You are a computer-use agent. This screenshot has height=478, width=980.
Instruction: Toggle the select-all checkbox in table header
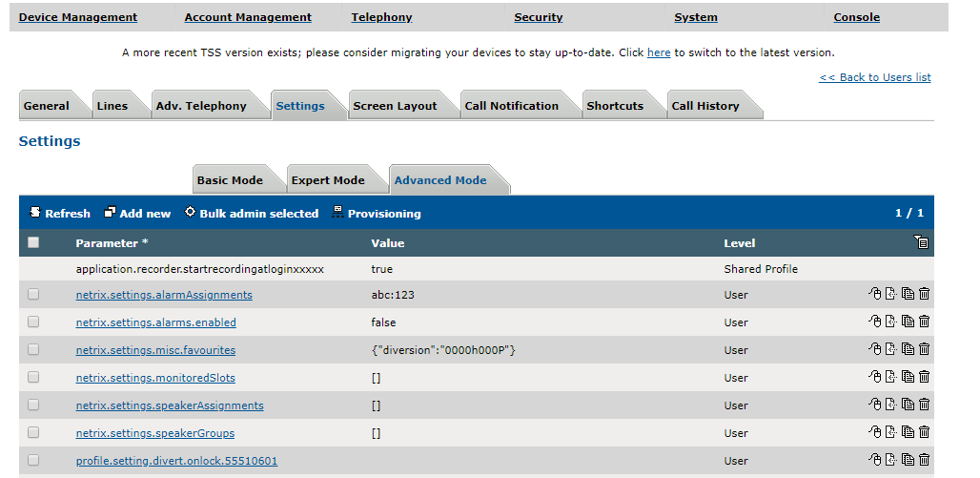tap(33, 242)
